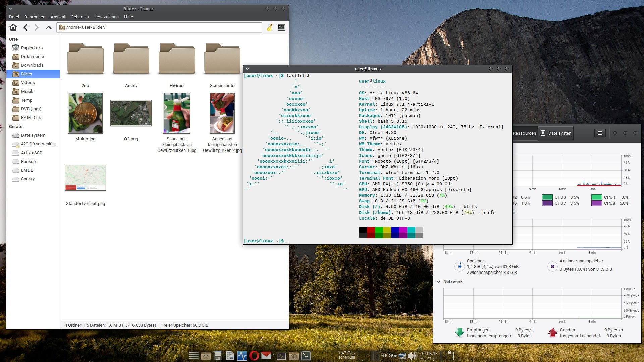Switch to Ressourcen tab in system monitor
This screenshot has height=362, width=644.
(524, 133)
